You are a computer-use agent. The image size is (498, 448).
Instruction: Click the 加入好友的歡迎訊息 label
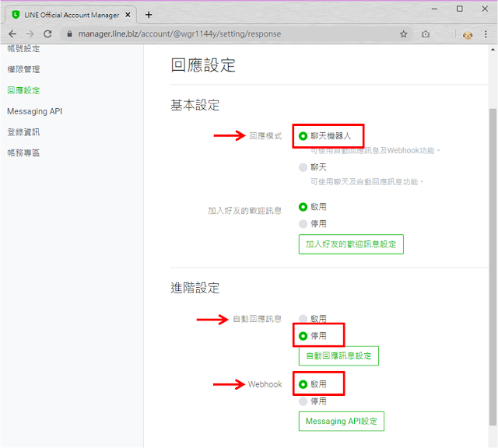click(x=245, y=211)
